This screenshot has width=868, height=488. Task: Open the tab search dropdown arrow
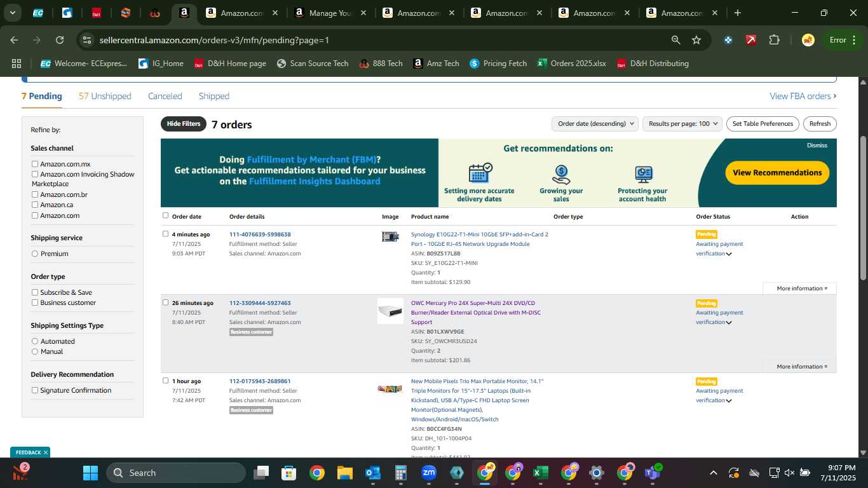pyautogui.click(x=12, y=13)
